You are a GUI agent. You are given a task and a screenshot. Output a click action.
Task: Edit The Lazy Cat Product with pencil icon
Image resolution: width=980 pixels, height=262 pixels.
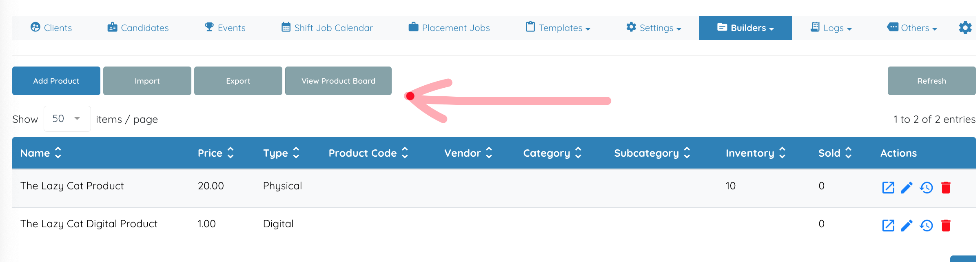click(907, 188)
